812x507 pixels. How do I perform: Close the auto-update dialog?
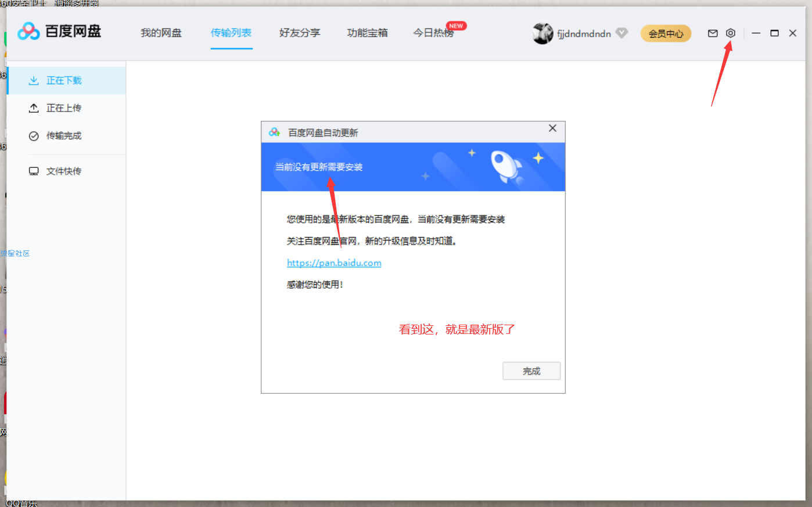(x=552, y=128)
